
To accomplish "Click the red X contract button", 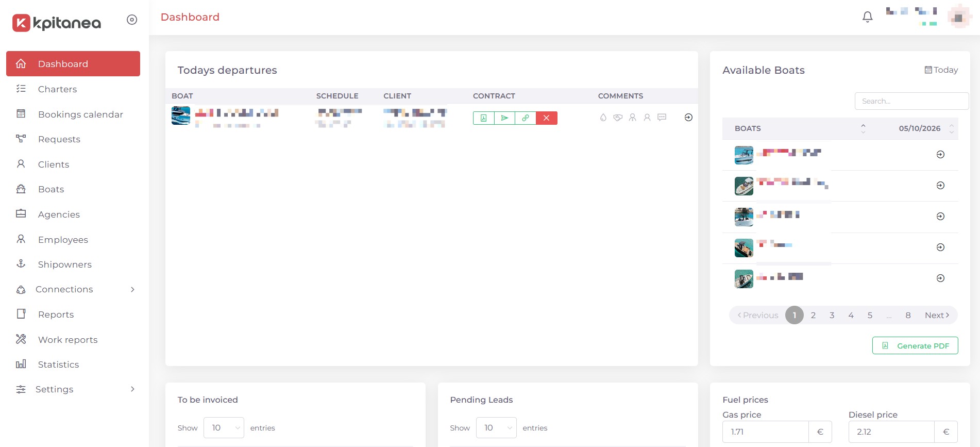I will pyautogui.click(x=547, y=118).
